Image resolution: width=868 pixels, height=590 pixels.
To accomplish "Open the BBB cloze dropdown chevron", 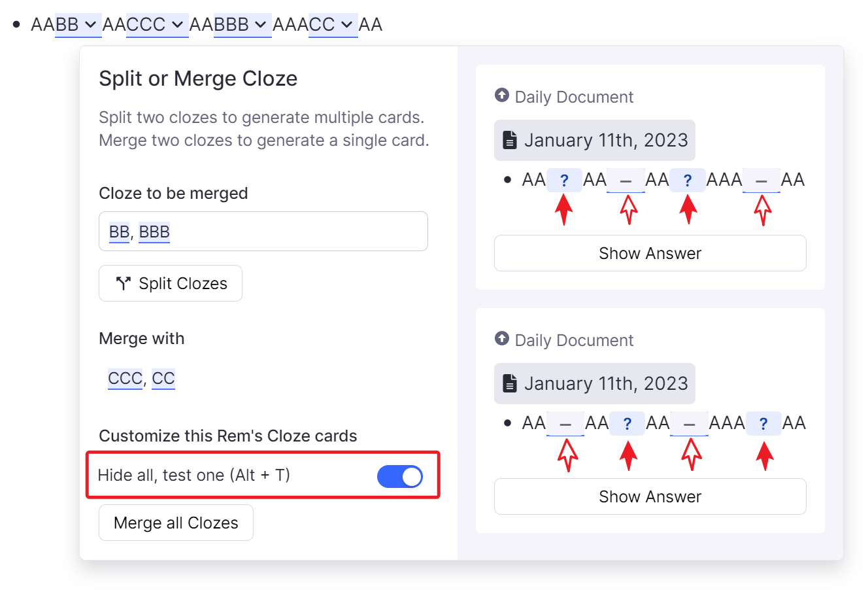I will [260, 25].
